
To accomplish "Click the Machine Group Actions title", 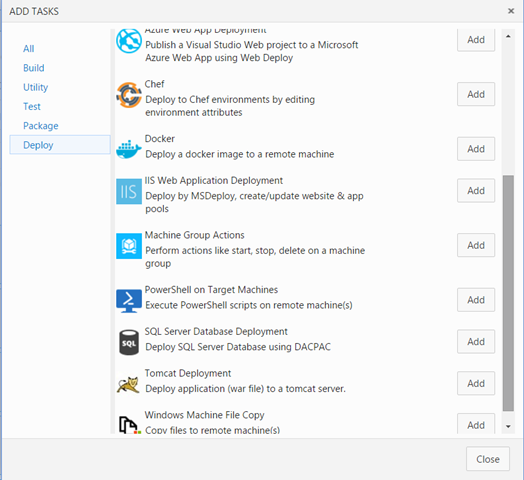I will coord(194,235).
